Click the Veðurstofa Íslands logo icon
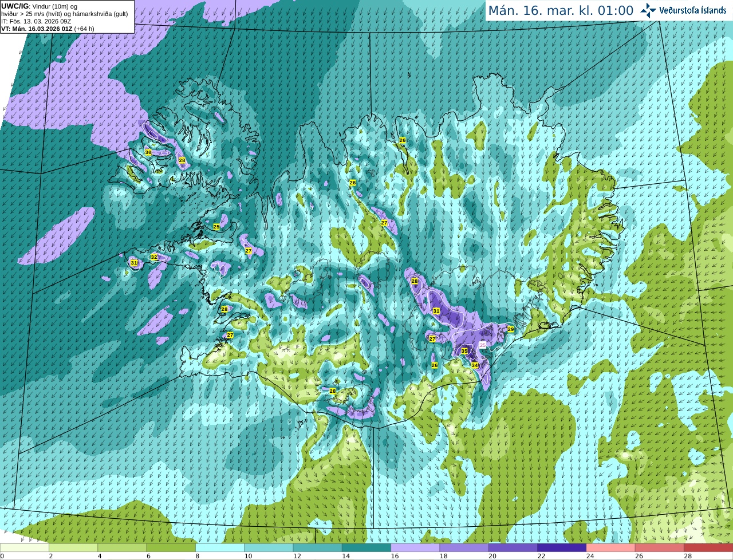Screen dimensions: 733x560 pos(648,10)
